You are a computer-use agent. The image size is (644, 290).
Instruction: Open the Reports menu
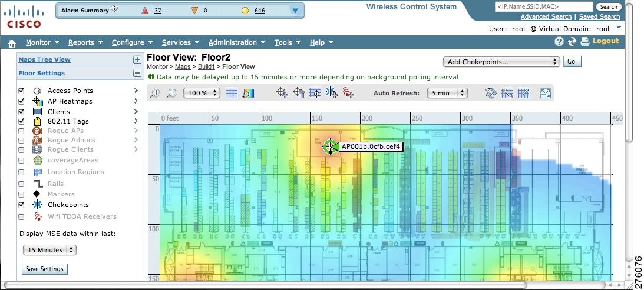(85, 42)
